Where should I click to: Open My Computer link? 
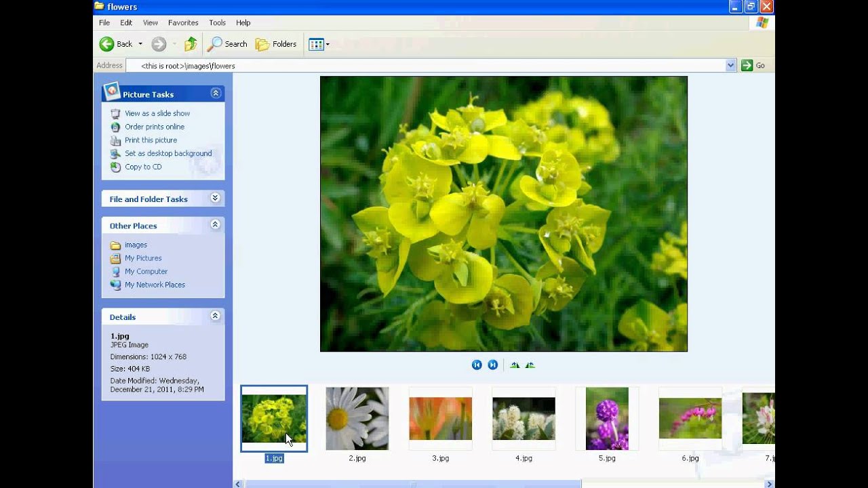146,272
